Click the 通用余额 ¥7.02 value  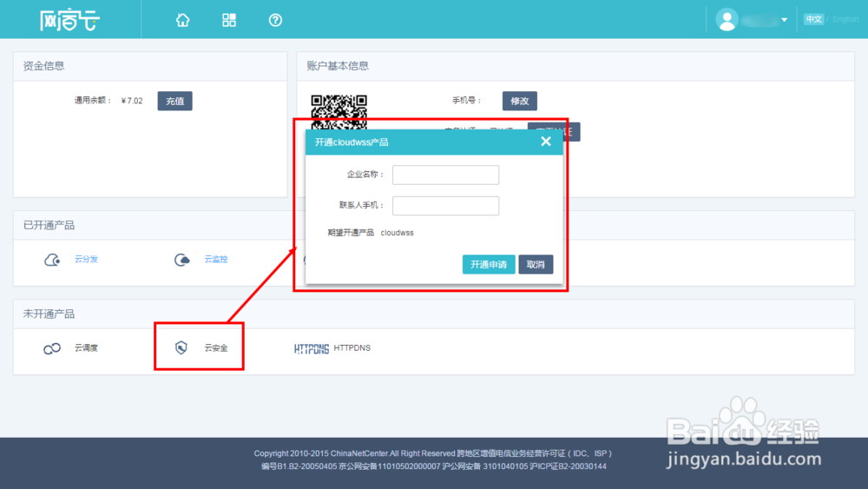132,101
